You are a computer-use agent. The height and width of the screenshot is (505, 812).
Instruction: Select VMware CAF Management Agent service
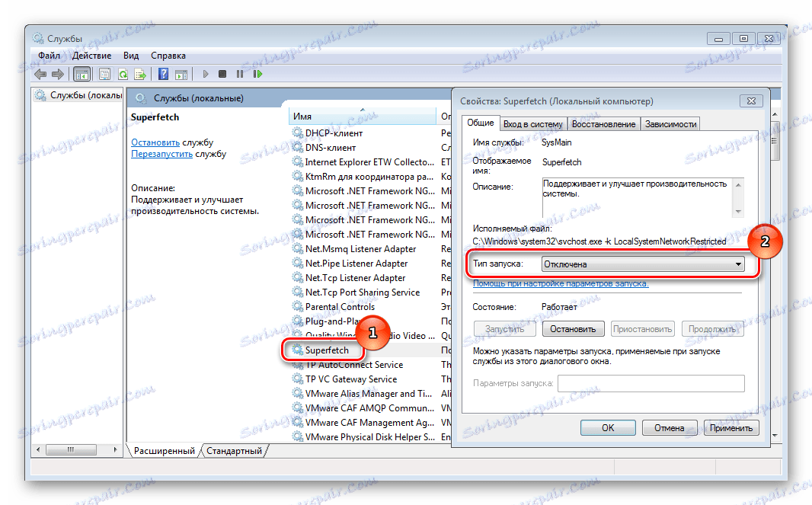(x=369, y=423)
